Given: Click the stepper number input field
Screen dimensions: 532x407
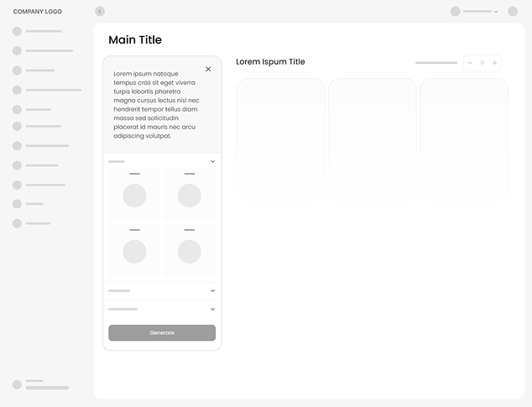Looking at the screenshot, I should click(x=482, y=63).
